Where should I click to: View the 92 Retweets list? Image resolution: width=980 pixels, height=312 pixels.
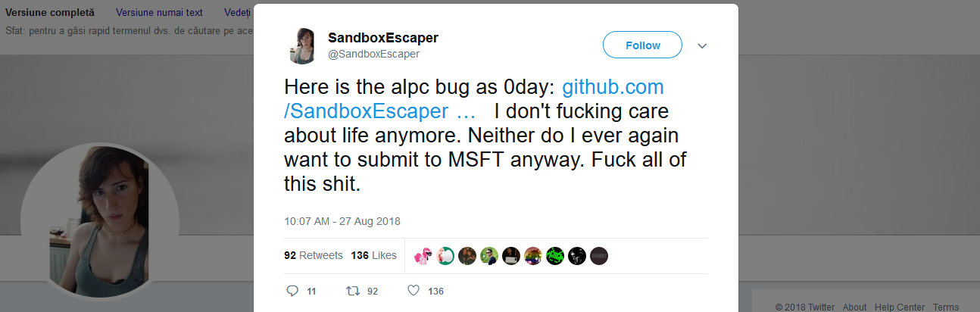(314, 255)
